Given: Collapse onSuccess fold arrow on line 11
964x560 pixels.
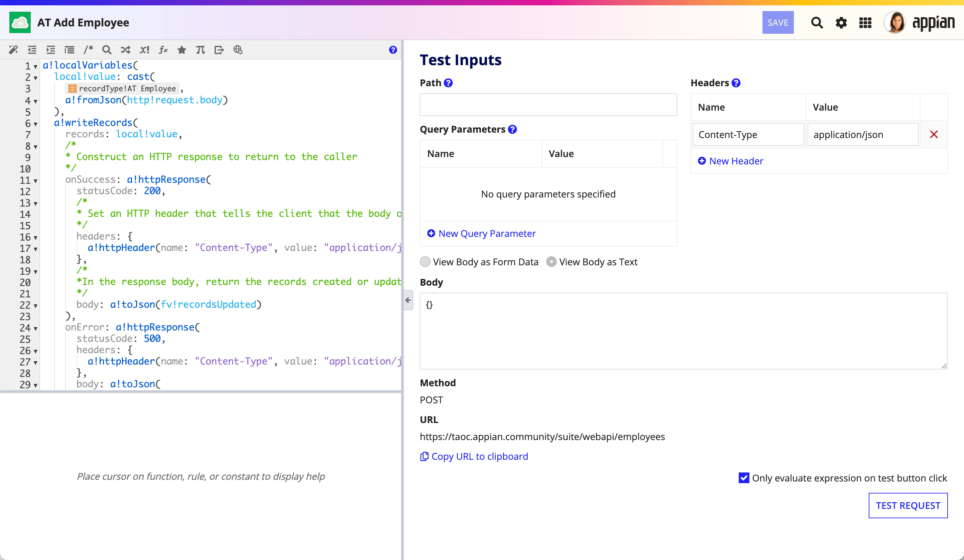Looking at the screenshot, I should [35, 181].
